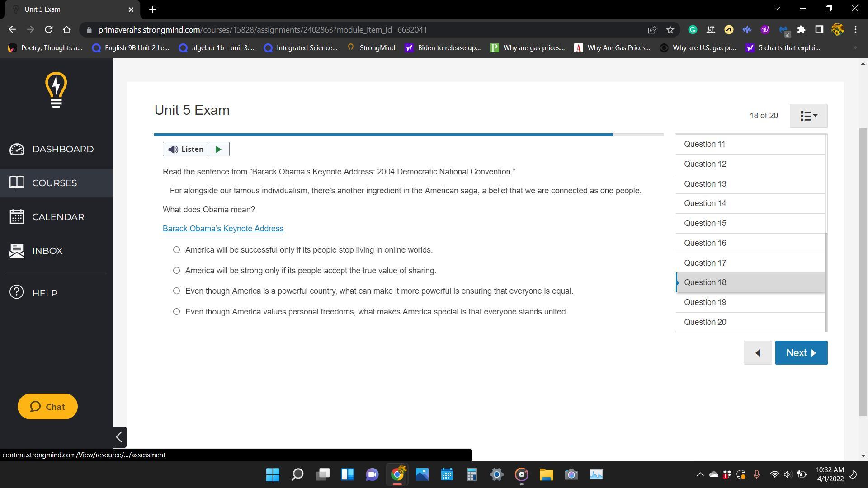This screenshot has width=868, height=488.
Task: Click the Help question mark icon
Action: (17, 292)
